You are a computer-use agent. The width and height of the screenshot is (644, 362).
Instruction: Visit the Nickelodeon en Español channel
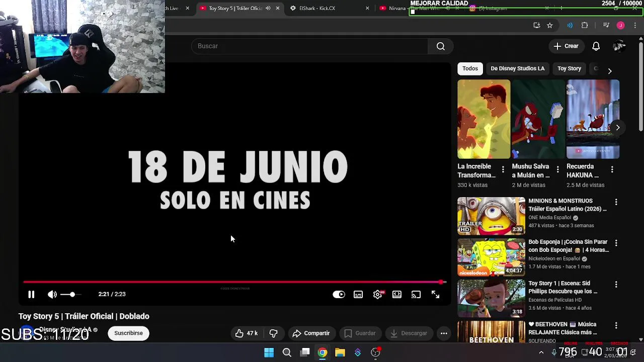point(554,259)
